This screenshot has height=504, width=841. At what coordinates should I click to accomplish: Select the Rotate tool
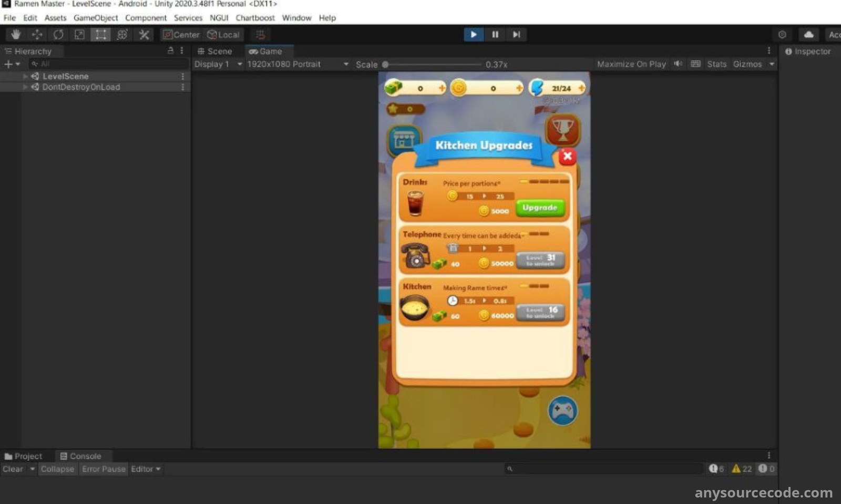pos(58,35)
